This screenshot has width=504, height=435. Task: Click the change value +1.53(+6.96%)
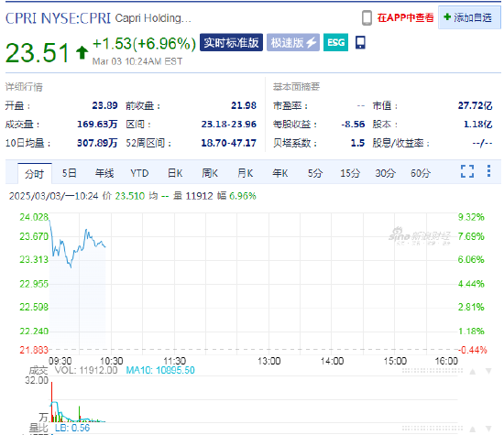coord(144,44)
